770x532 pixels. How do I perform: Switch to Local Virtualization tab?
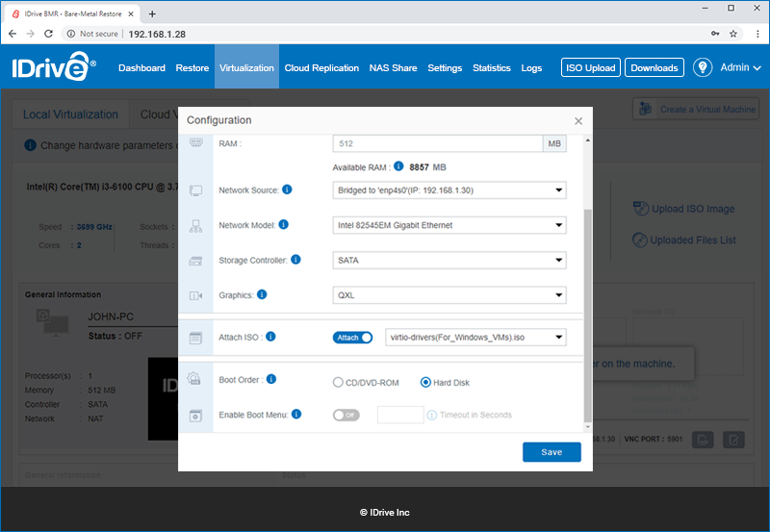[x=70, y=114]
